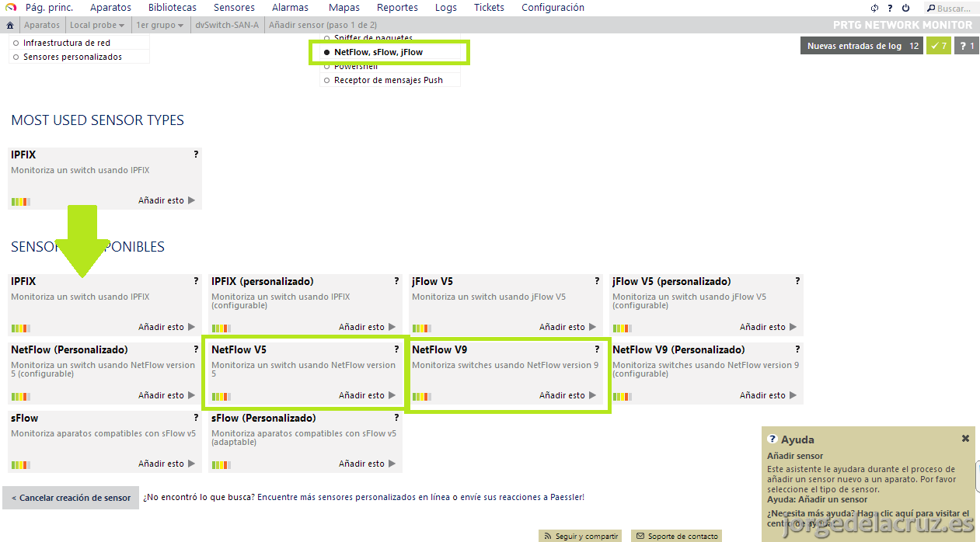This screenshot has height=542, width=980.
Task: Click Añadir esto on most used IPFIX
Action: (166, 200)
